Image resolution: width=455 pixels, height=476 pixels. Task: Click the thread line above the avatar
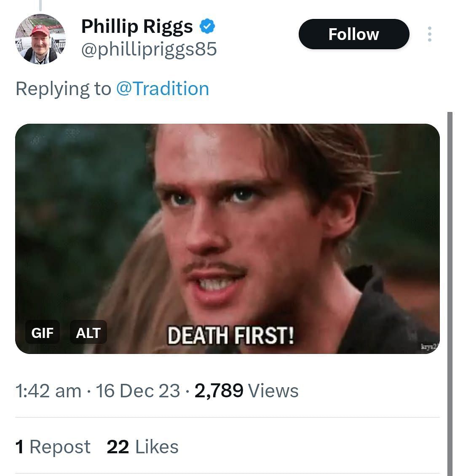[40, 5]
